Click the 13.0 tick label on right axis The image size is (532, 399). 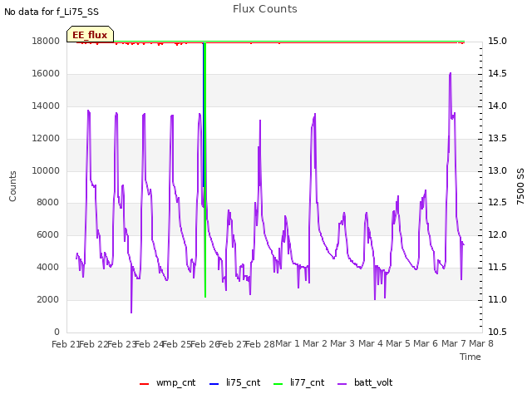(x=497, y=170)
